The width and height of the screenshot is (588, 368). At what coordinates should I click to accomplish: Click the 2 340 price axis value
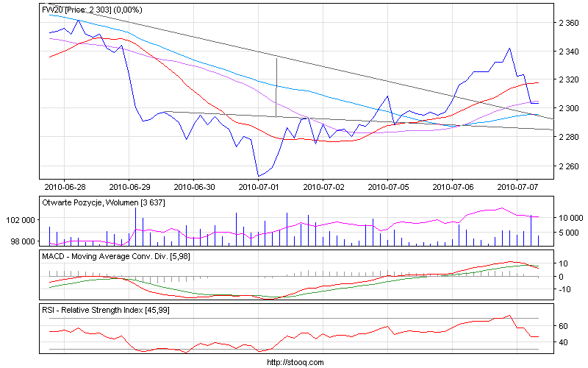point(568,52)
